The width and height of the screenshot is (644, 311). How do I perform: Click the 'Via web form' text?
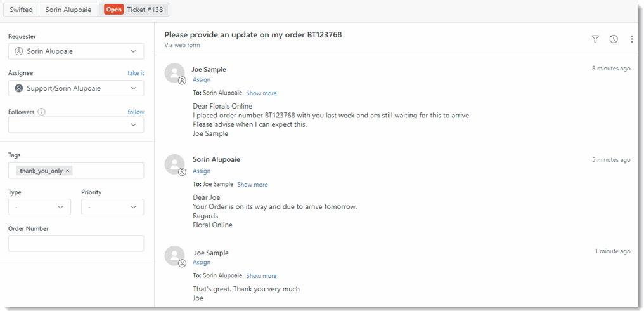click(183, 45)
